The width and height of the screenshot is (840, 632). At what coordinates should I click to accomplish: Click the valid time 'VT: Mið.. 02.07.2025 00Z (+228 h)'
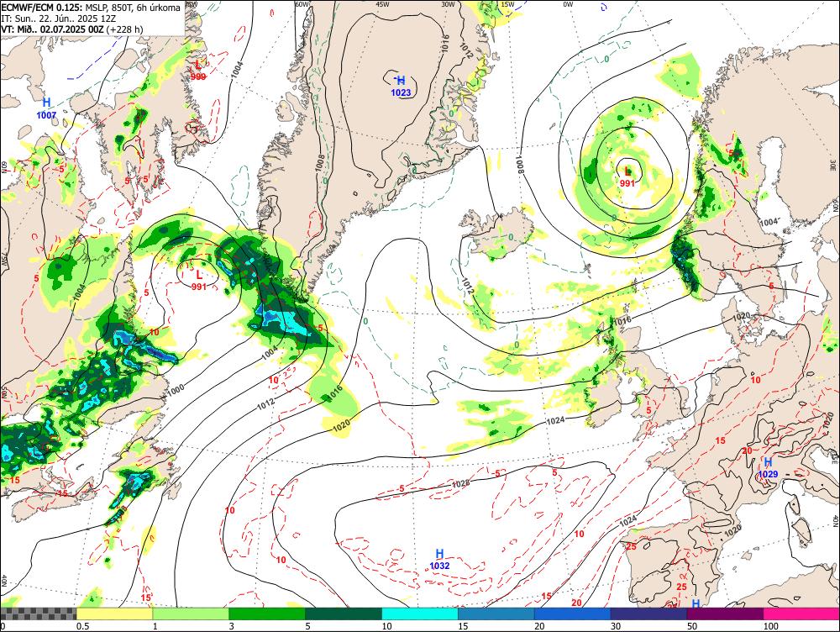click(x=71, y=29)
